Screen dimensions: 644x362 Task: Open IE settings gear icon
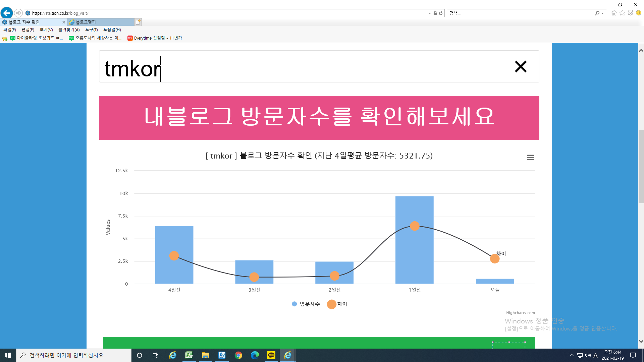click(631, 13)
